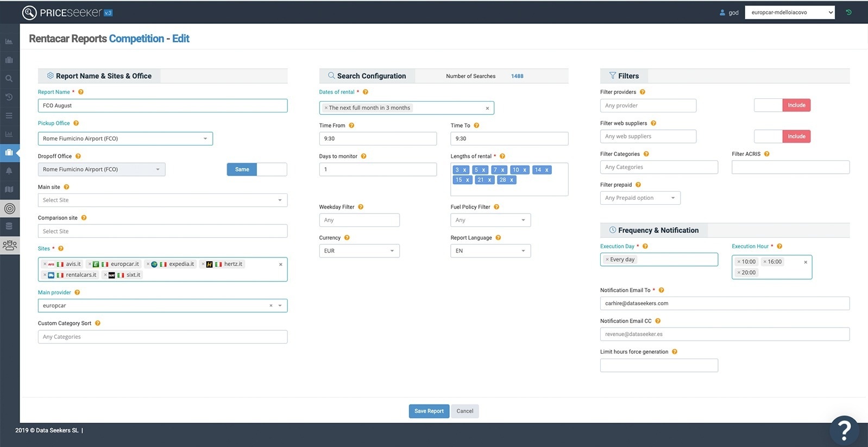
Task: Open the europcar-mdelloiacovo account selector
Action: click(x=789, y=12)
